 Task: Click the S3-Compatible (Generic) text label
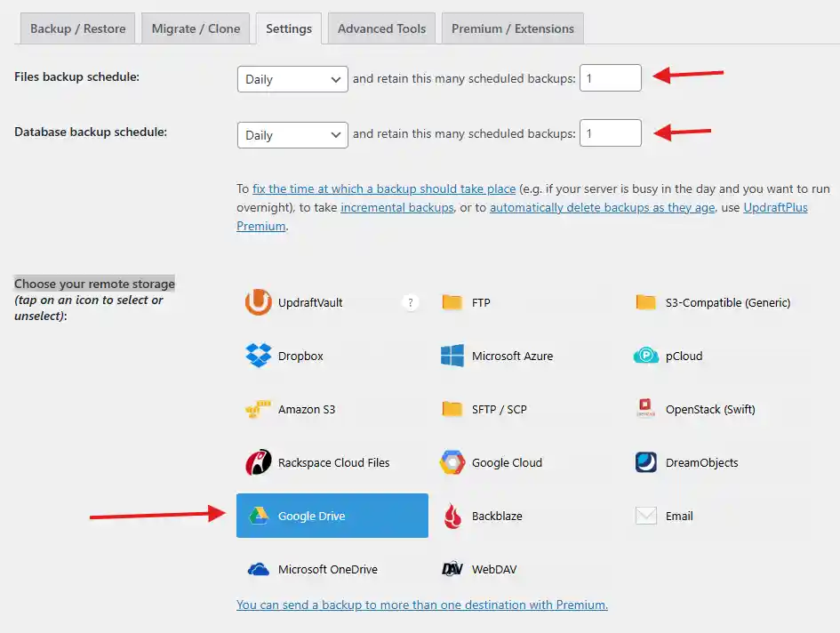(x=728, y=303)
